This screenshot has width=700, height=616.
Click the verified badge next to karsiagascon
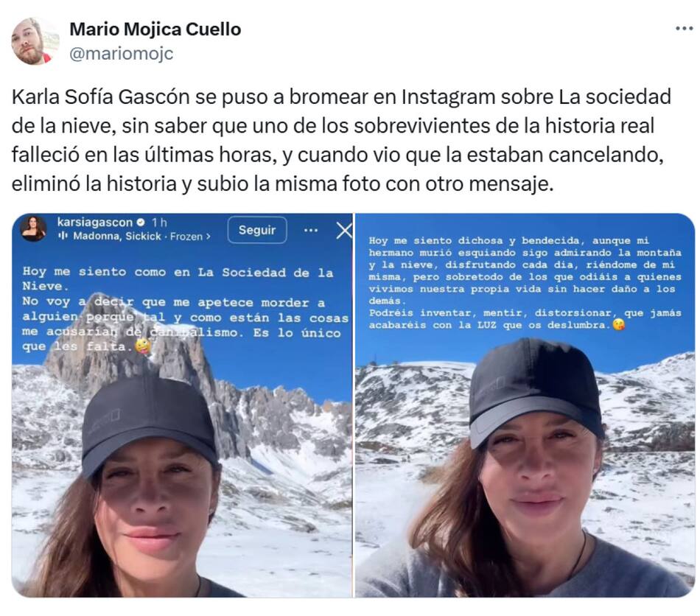(141, 223)
